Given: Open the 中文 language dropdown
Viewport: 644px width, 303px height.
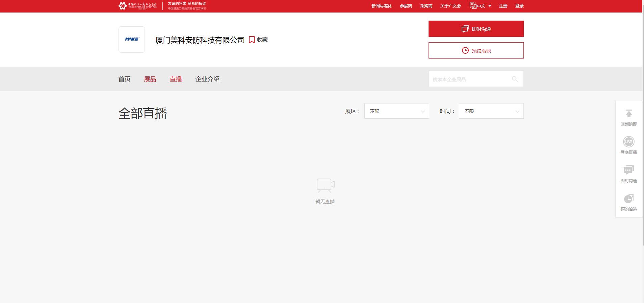Looking at the screenshot, I should click(x=484, y=6).
